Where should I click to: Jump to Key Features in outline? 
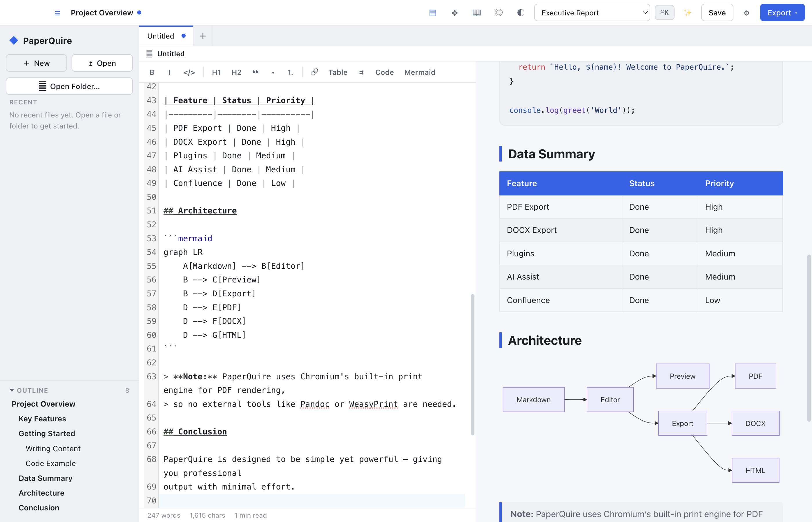(x=42, y=419)
